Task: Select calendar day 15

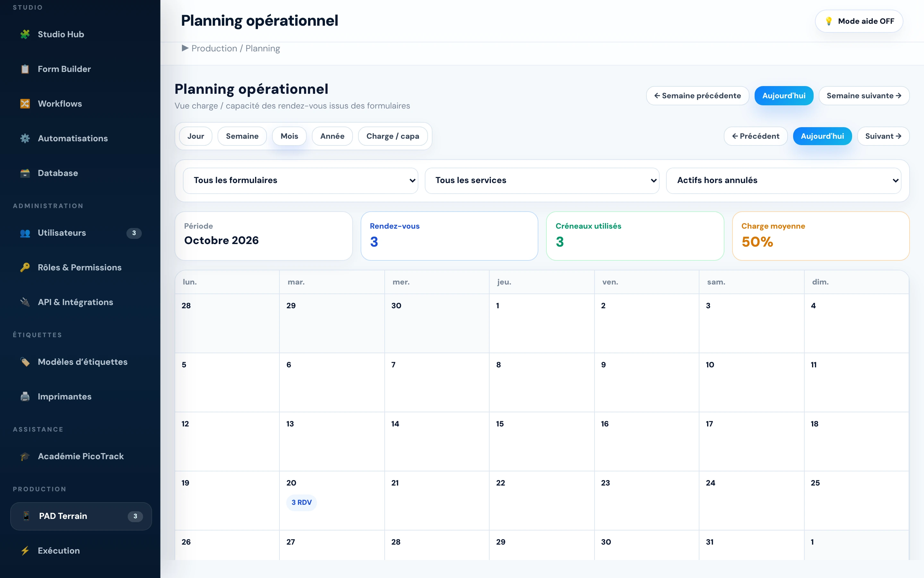Action: pos(542,441)
